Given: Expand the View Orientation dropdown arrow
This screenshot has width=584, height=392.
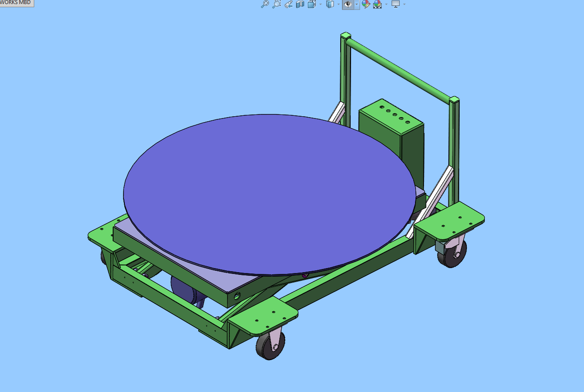Looking at the screenshot, I should 320,5.
